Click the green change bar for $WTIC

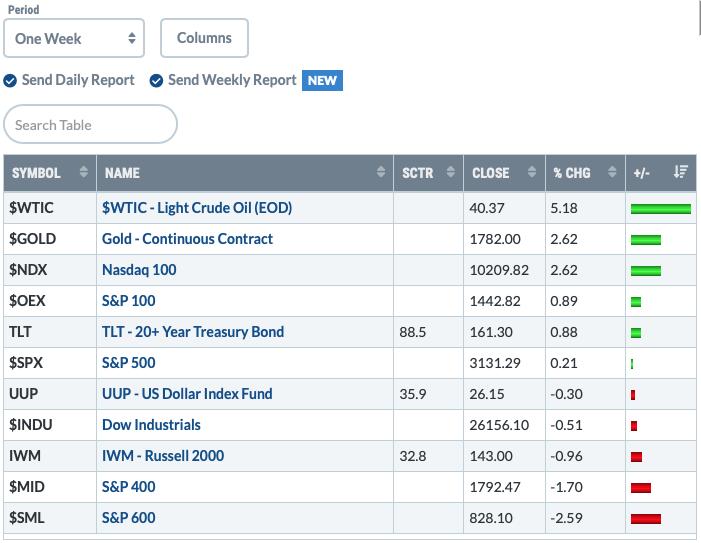coord(661,209)
